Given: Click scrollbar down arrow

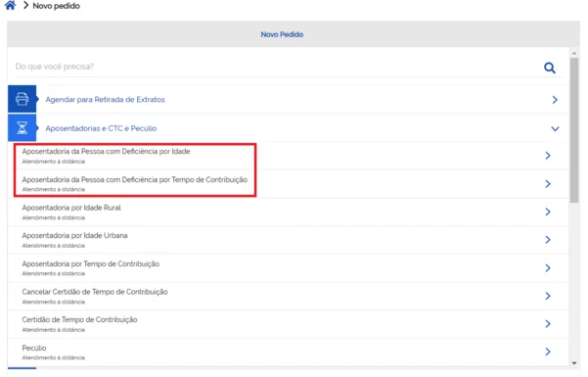Looking at the screenshot, I should coord(574,363).
